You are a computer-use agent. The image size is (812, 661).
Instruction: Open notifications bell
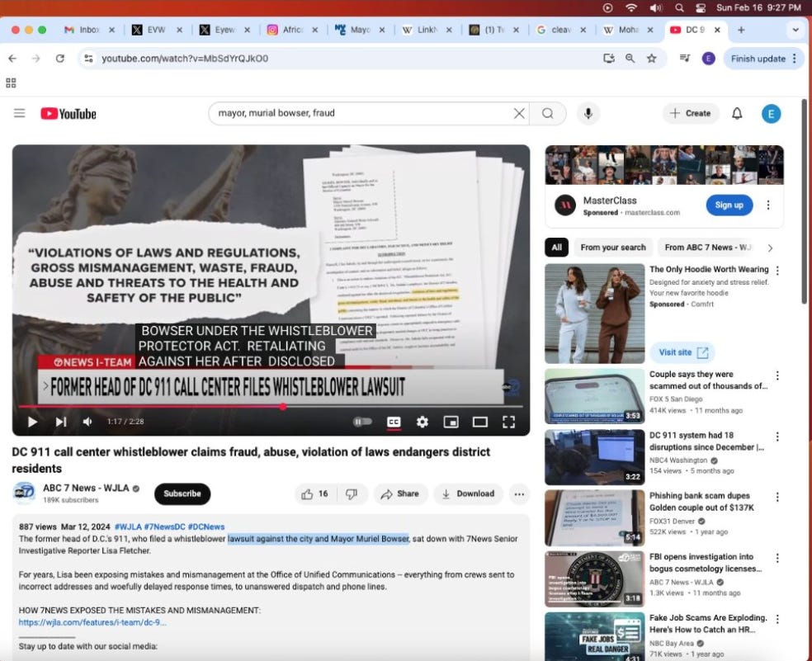(x=737, y=113)
